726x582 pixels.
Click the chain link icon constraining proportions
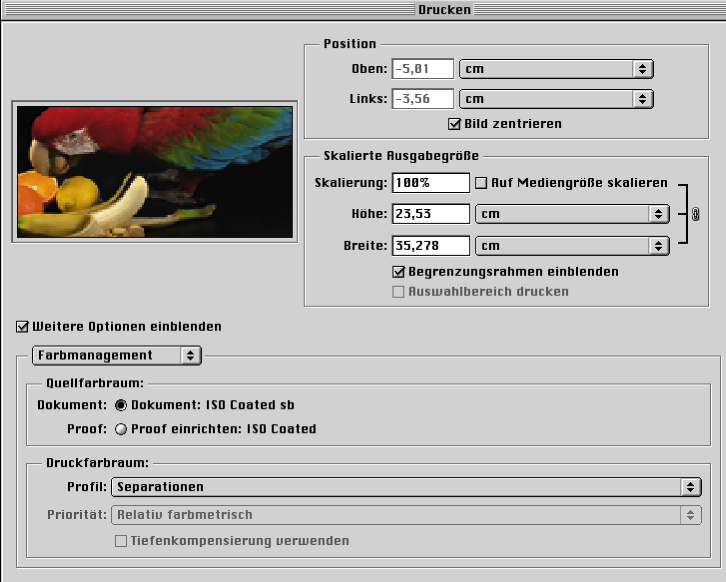[x=695, y=214]
